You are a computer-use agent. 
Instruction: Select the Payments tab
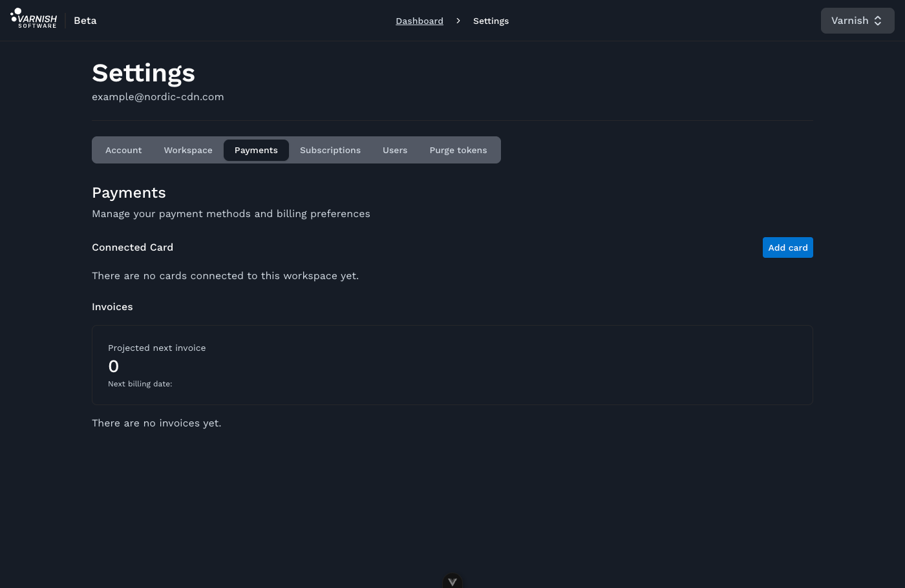pos(256,150)
